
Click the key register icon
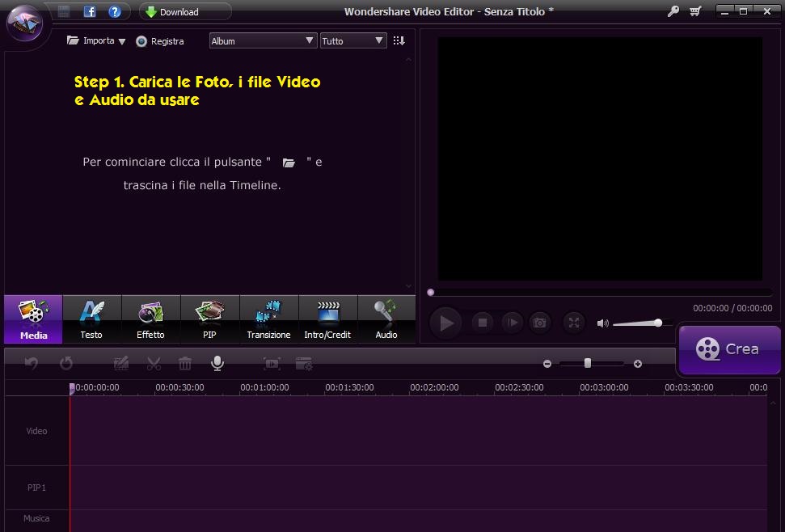click(673, 11)
